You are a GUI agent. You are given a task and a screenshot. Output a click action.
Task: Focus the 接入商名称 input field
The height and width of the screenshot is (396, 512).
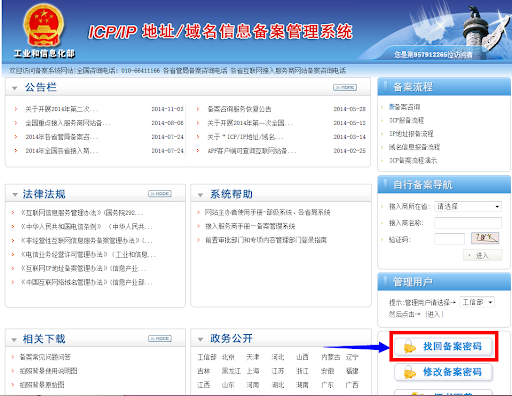[468, 223]
